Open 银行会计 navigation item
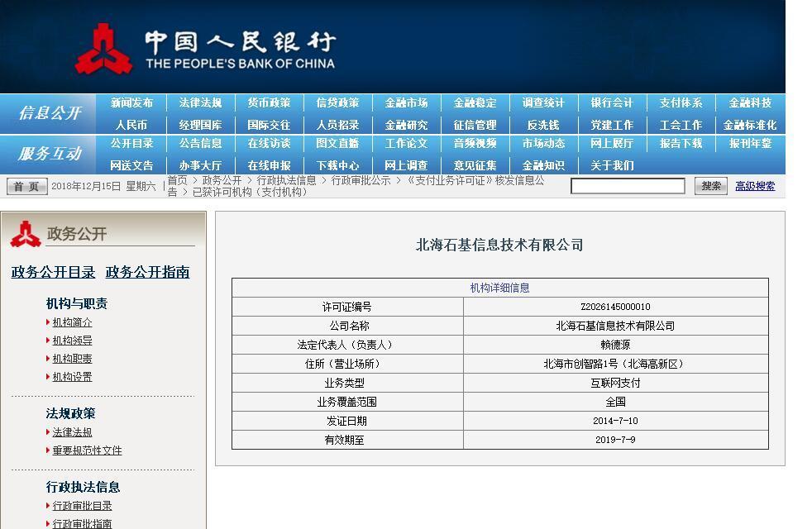 pos(612,103)
